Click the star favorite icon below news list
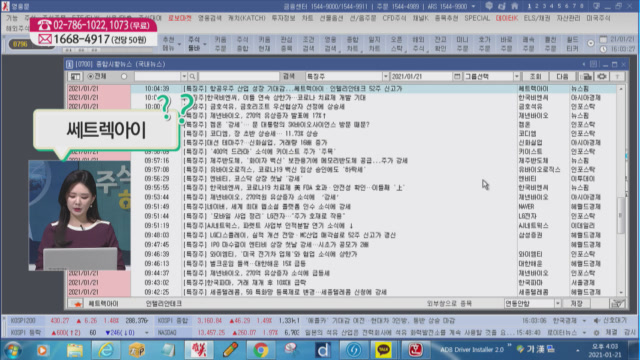The height and width of the screenshot is (360, 640). tap(77, 304)
